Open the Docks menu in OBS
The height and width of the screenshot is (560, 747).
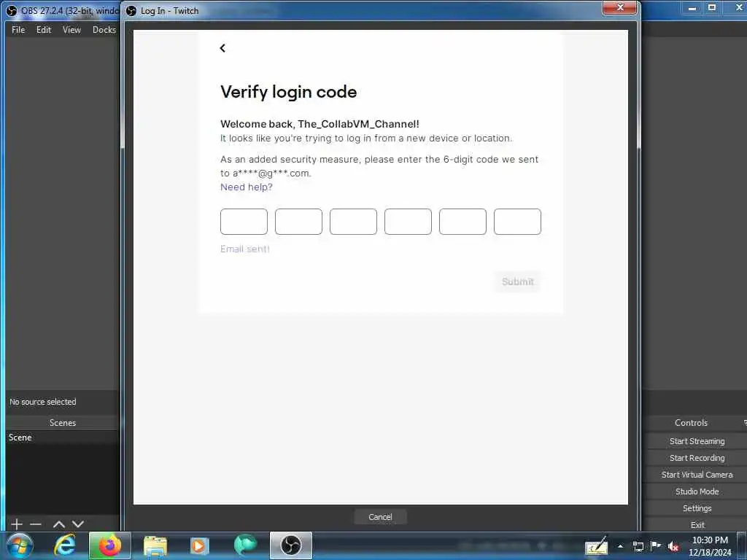click(104, 29)
